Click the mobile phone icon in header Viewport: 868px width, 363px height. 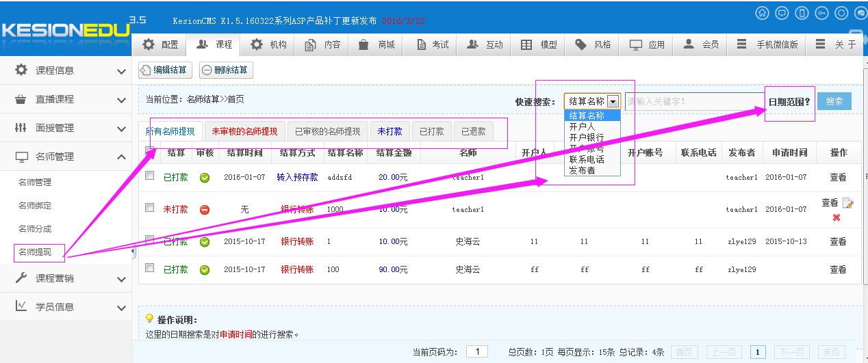coord(802,13)
